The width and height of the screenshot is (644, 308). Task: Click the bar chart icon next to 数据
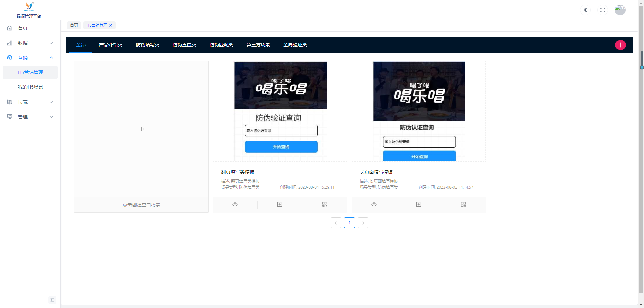(x=10, y=43)
